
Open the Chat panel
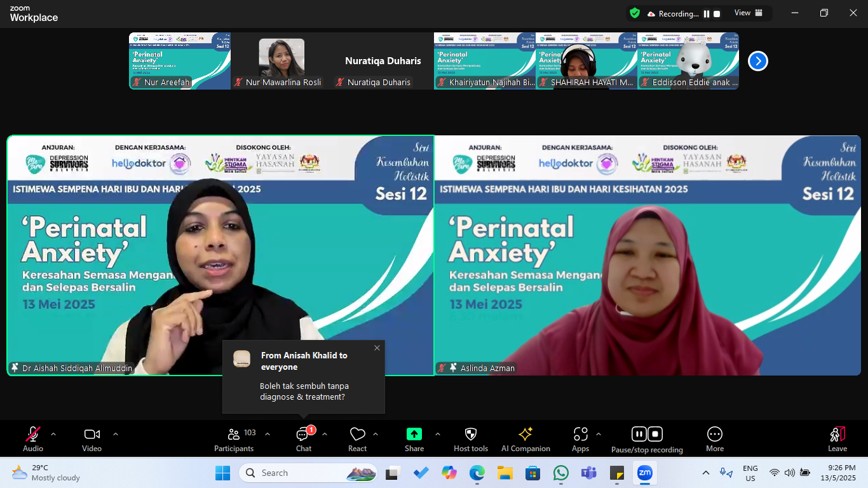click(304, 439)
